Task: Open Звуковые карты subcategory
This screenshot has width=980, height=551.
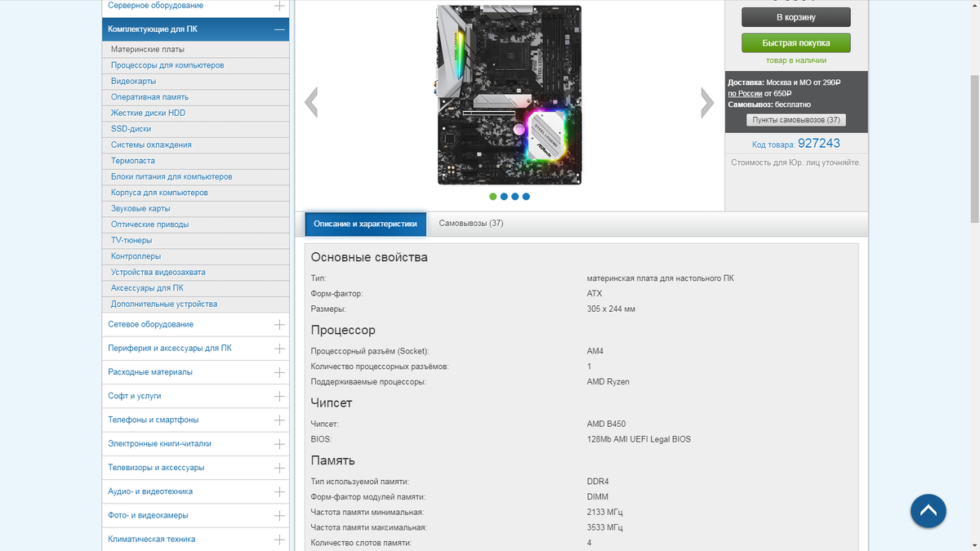Action: click(x=140, y=209)
